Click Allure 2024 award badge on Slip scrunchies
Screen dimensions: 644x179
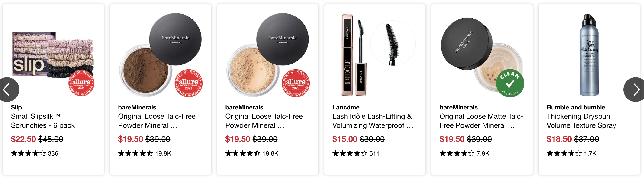pyautogui.click(x=81, y=83)
